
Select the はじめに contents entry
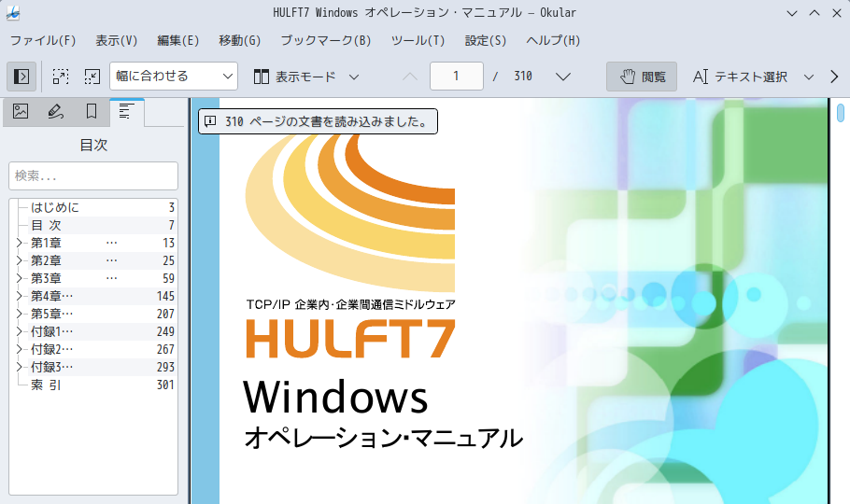(x=55, y=207)
